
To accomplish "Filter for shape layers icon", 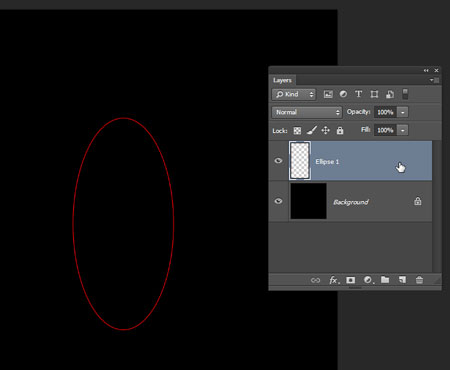I will click(x=374, y=94).
